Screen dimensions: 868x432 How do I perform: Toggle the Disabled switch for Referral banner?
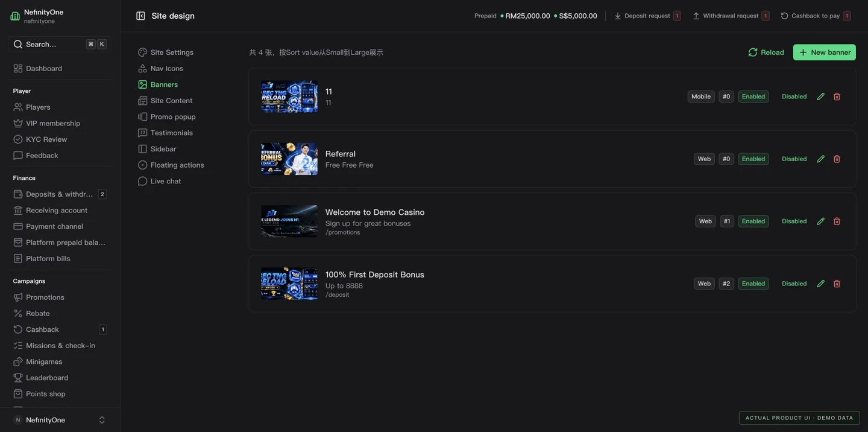click(x=794, y=159)
